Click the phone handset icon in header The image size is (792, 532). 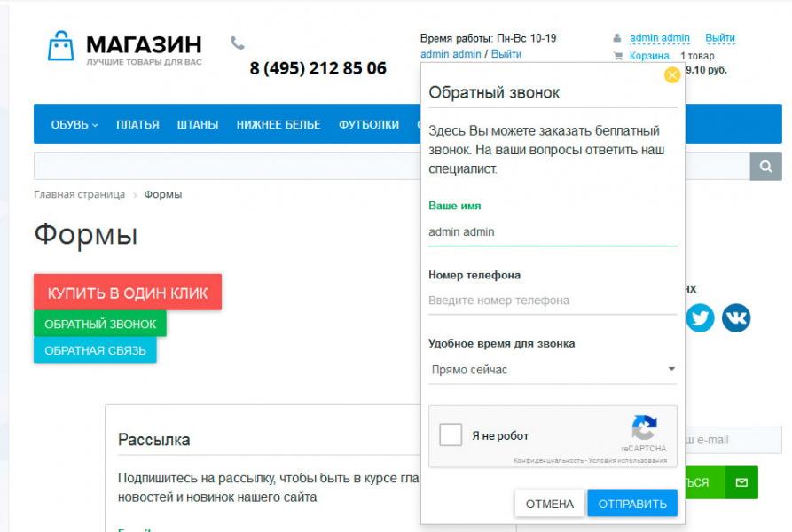click(237, 43)
